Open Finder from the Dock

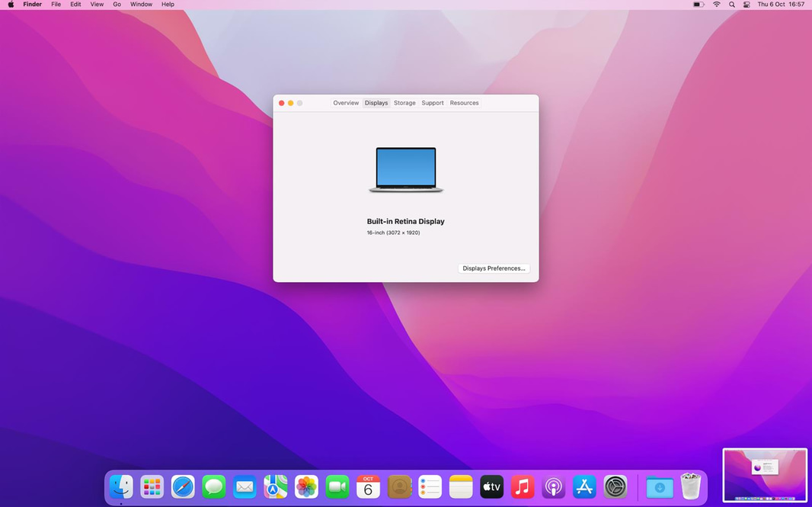[121, 486]
